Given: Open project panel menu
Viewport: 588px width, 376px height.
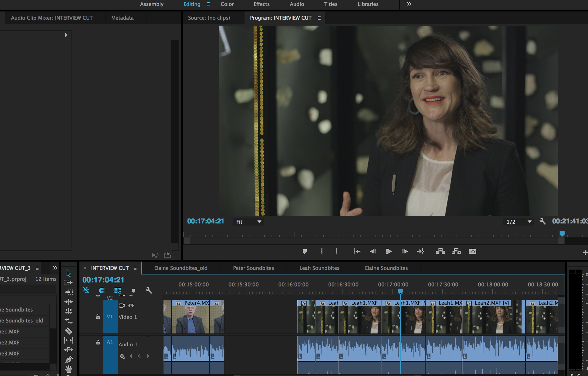Looking at the screenshot, I should (x=37, y=268).
